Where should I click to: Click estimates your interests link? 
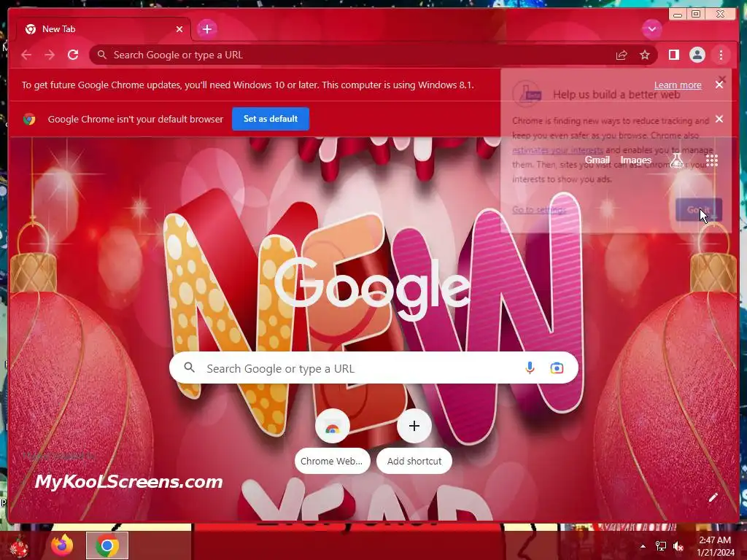557,150
